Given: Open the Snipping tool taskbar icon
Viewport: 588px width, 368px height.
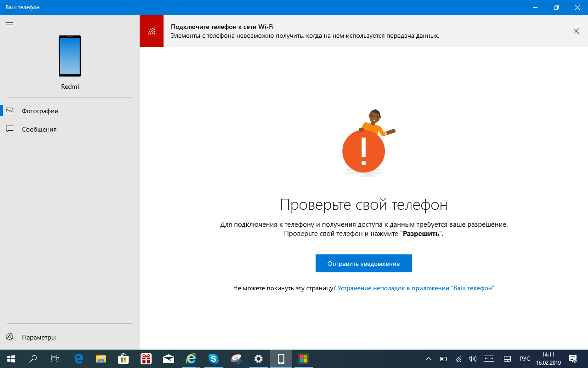Looking at the screenshot, I should (x=236, y=359).
